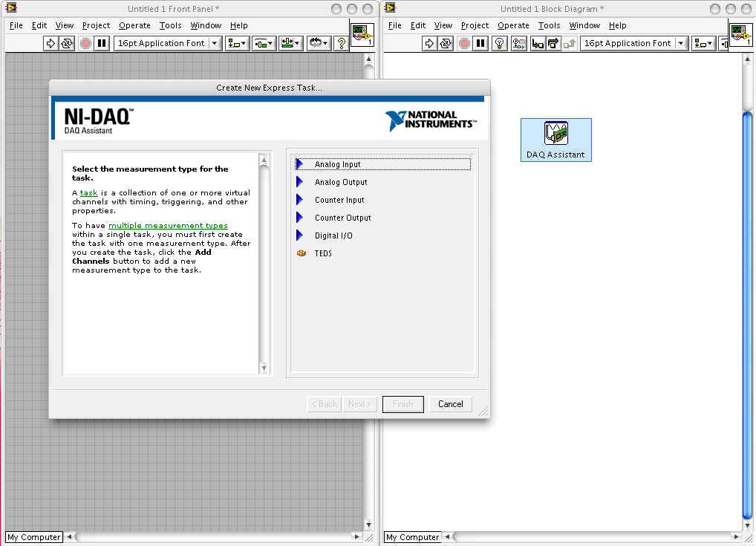Expand Counter Input measurement type
The width and height of the screenshot is (756, 546).
[299, 200]
